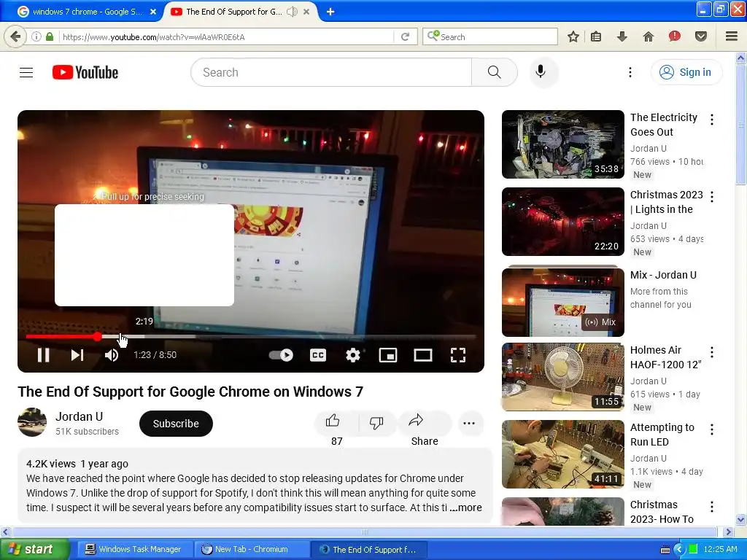The height and width of the screenshot is (560, 747).
Task: Open browser hamburger menu
Action: click(732, 36)
